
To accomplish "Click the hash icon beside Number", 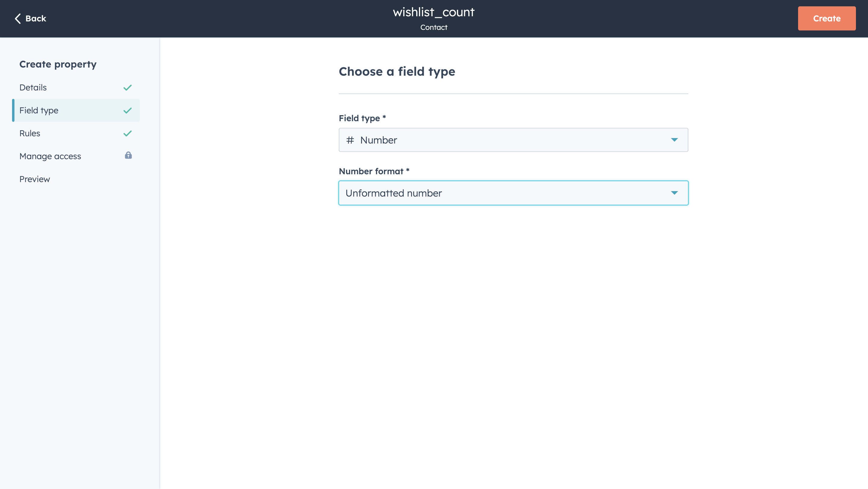I will point(350,140).
